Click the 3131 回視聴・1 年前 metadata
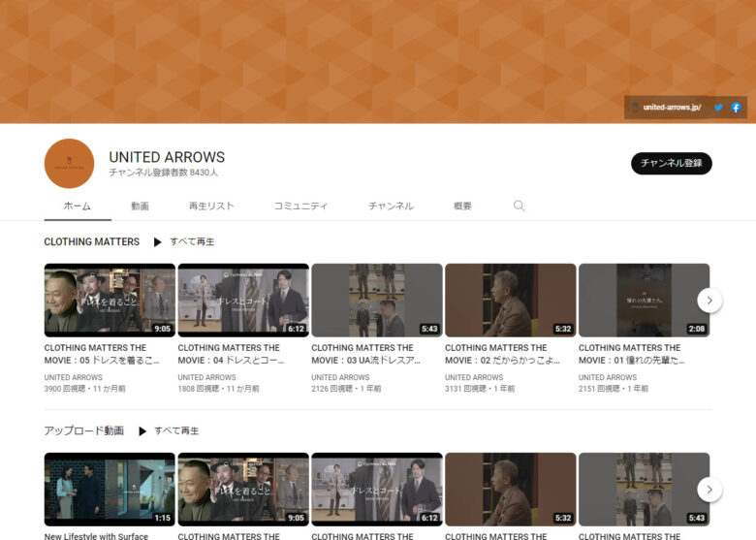Viewport: 756px width, 540px height. [x=480, y=389]
